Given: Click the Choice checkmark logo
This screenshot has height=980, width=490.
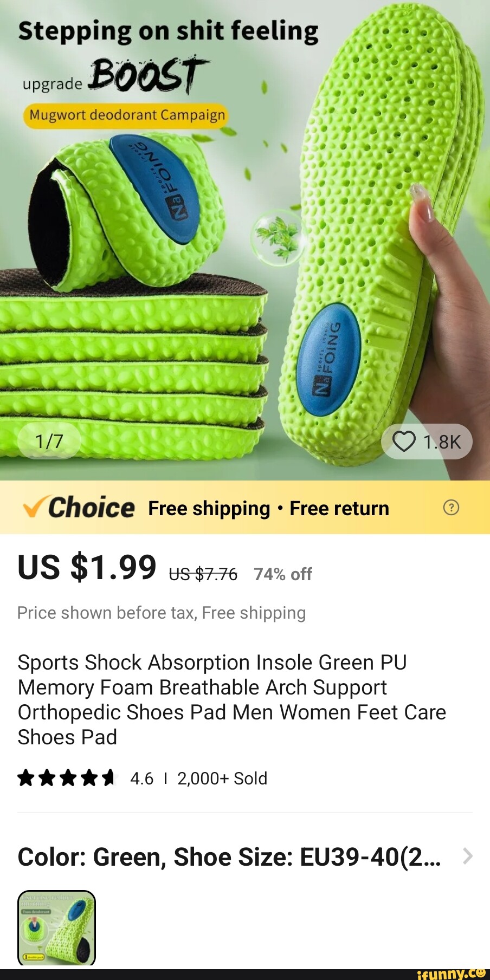Looking at the screenshot, I should coord(79,508).
